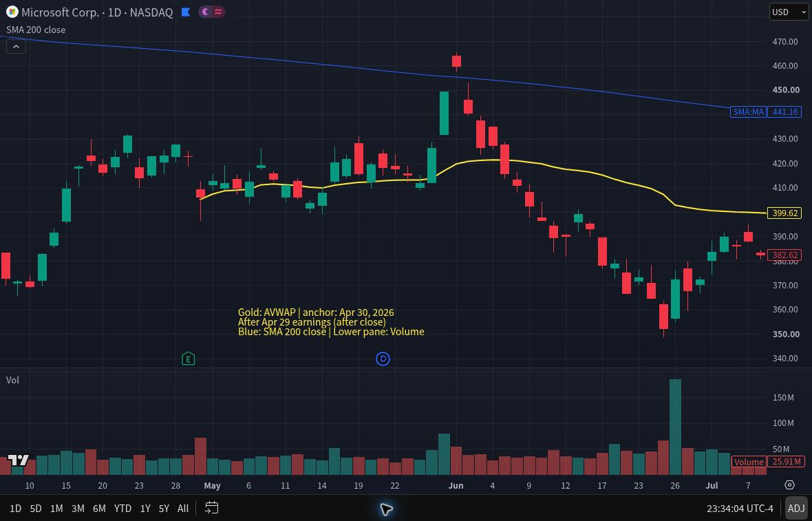
Task: Toggle the ADJ adjusted data button
Action: [x=796, y=508]
